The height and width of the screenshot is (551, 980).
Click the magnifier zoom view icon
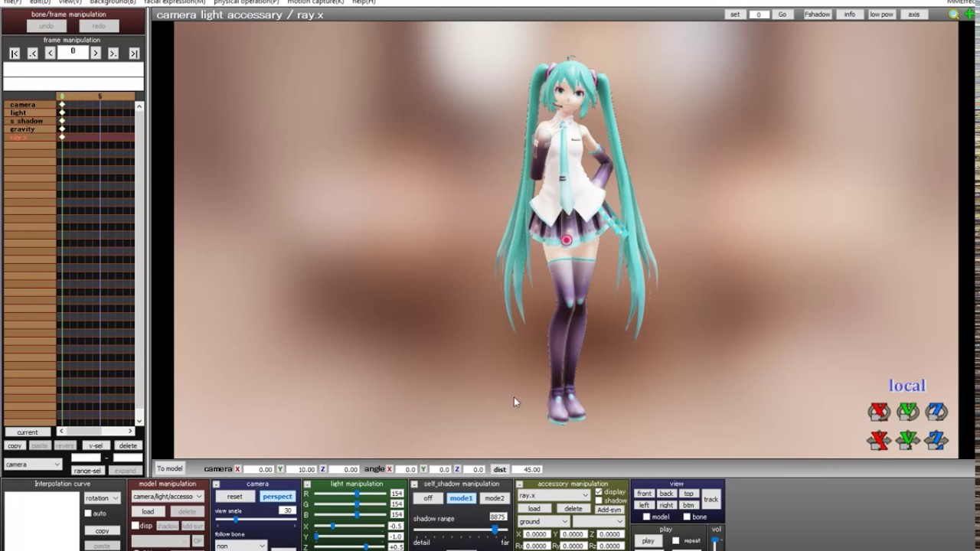953,15
